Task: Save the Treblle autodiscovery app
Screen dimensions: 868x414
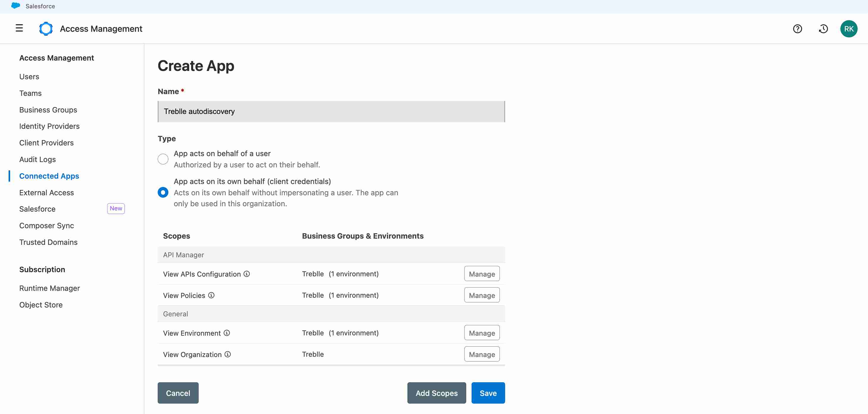Action: click(x=488, y=393)
